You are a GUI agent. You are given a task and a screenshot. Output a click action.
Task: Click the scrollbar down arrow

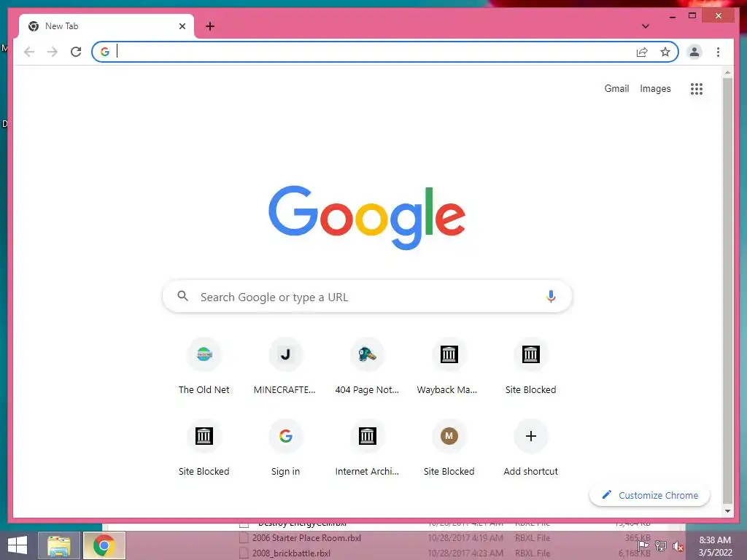[x=727, y=511]
